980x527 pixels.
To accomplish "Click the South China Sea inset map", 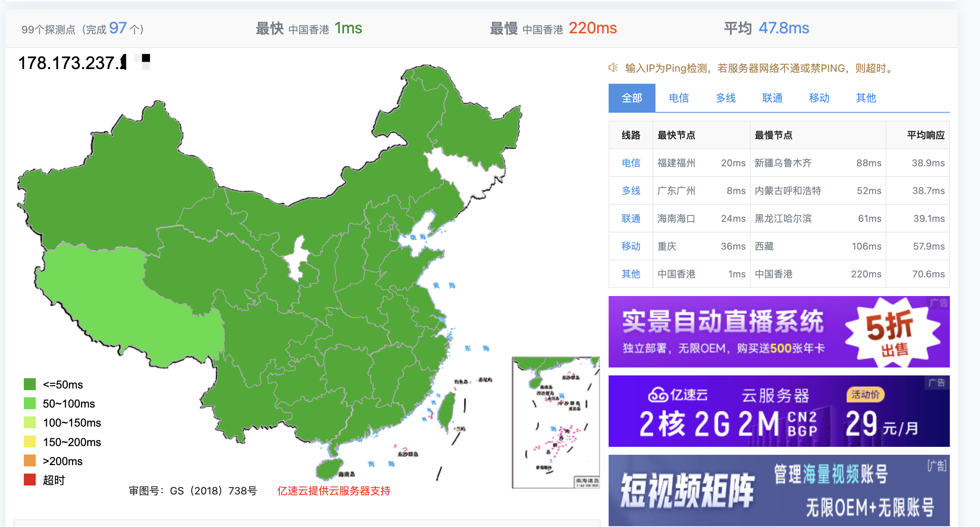I will click(x=555, y=422).
